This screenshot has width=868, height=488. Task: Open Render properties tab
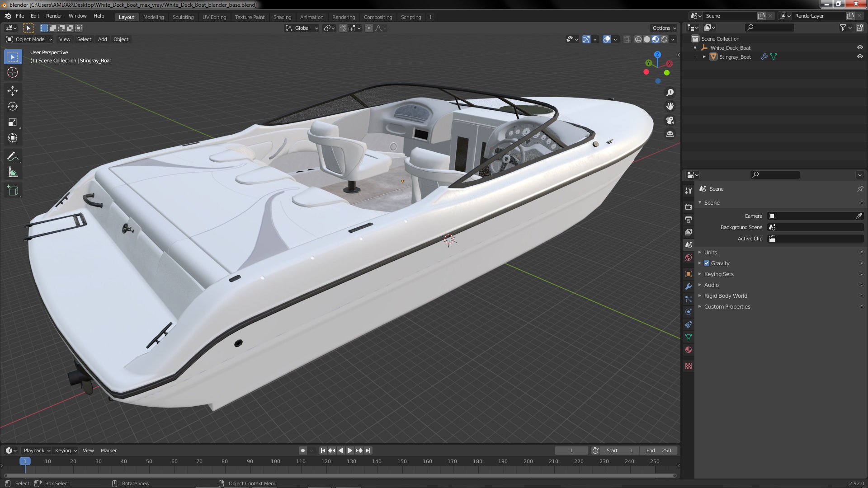[689, 206]
